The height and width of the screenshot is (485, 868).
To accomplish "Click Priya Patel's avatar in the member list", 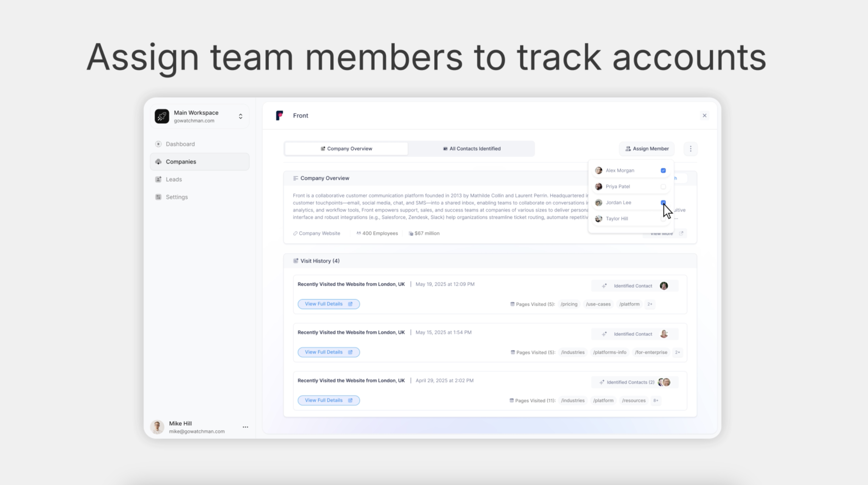I will [x=598, y=186].
